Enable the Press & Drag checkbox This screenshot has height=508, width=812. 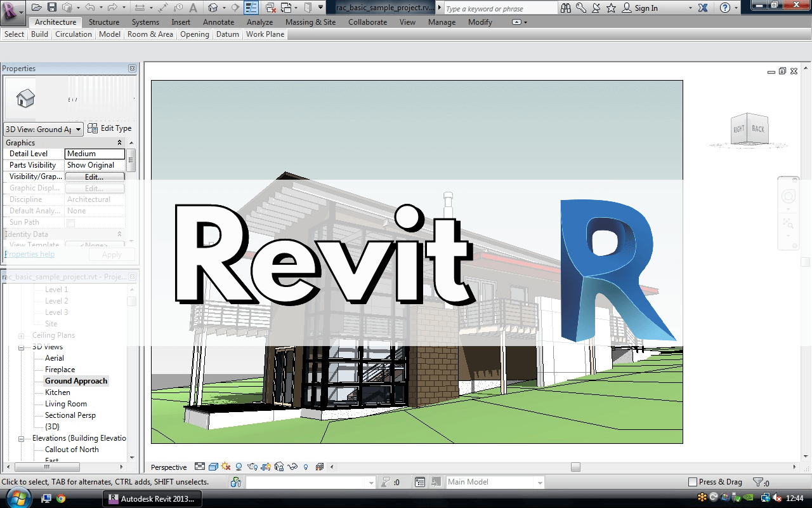694,481
